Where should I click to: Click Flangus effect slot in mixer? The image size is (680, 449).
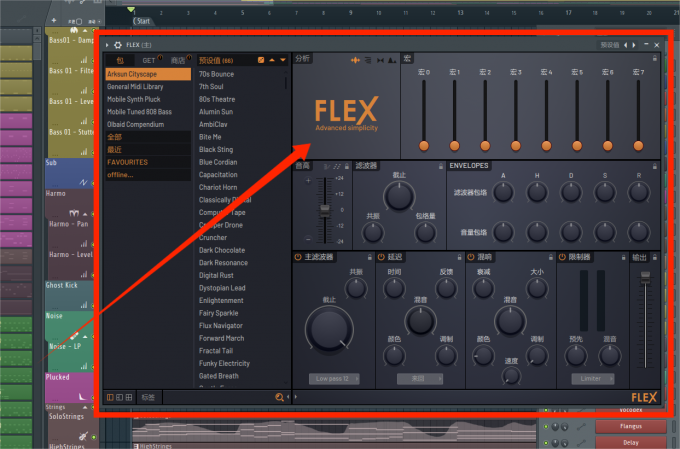[x=631, y=426]
